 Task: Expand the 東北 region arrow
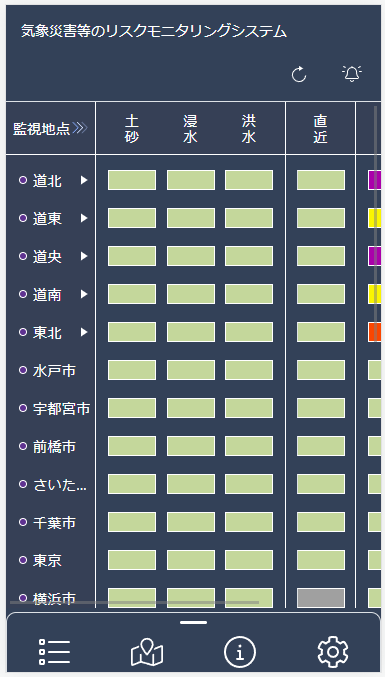(x=84, y=332)
